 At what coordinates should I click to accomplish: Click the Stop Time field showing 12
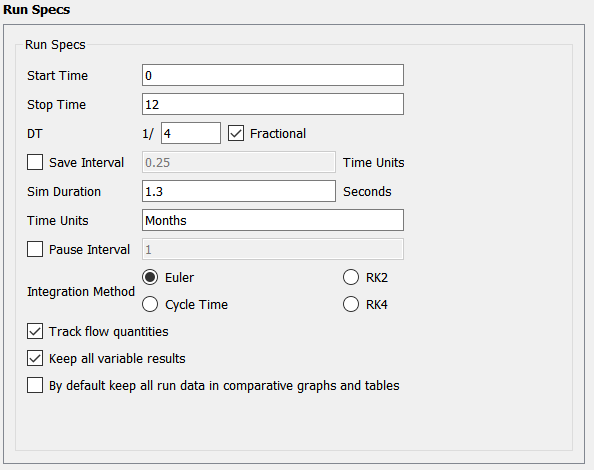click(x=273, y=104)
